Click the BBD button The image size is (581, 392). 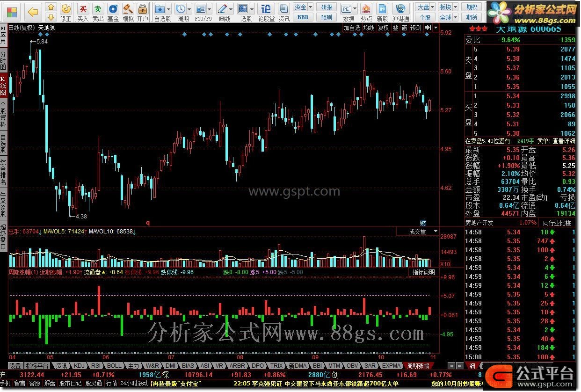(x=303, y=17)
